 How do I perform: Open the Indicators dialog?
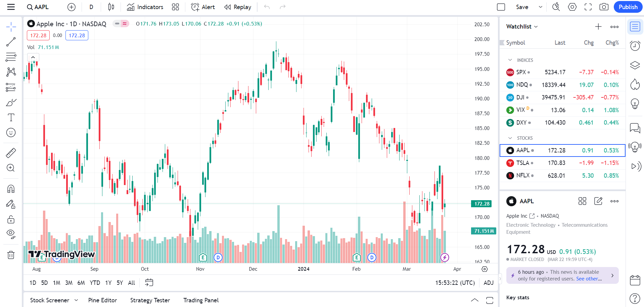(145, 7)
